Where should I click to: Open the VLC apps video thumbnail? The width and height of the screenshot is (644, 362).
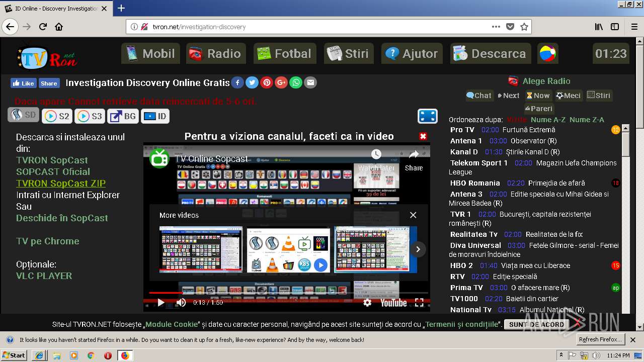[288, 249]
